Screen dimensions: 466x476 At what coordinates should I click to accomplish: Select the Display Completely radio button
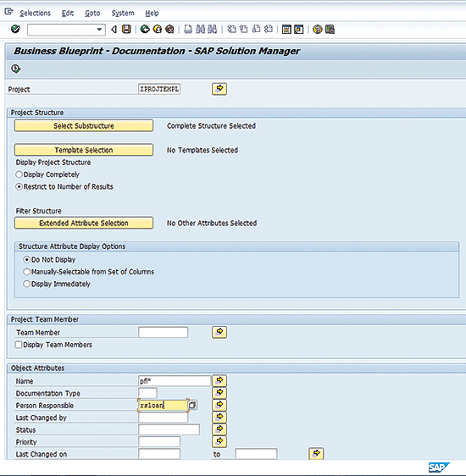tap(19, 174)
